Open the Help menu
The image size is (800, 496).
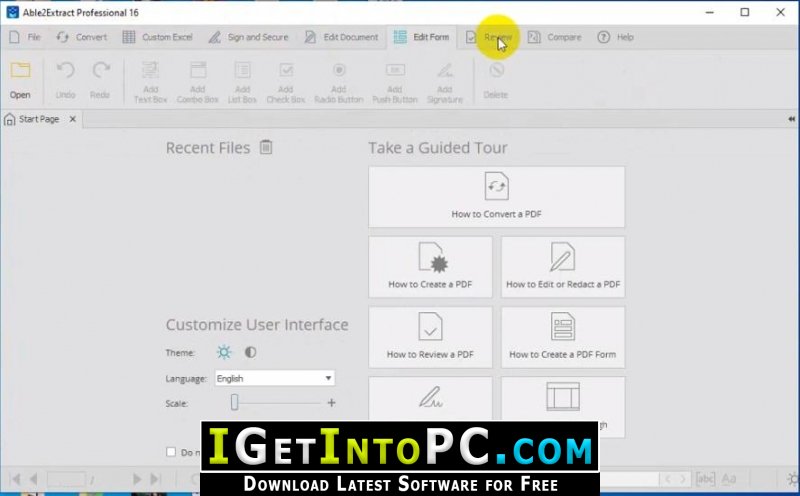pos(616,37)
